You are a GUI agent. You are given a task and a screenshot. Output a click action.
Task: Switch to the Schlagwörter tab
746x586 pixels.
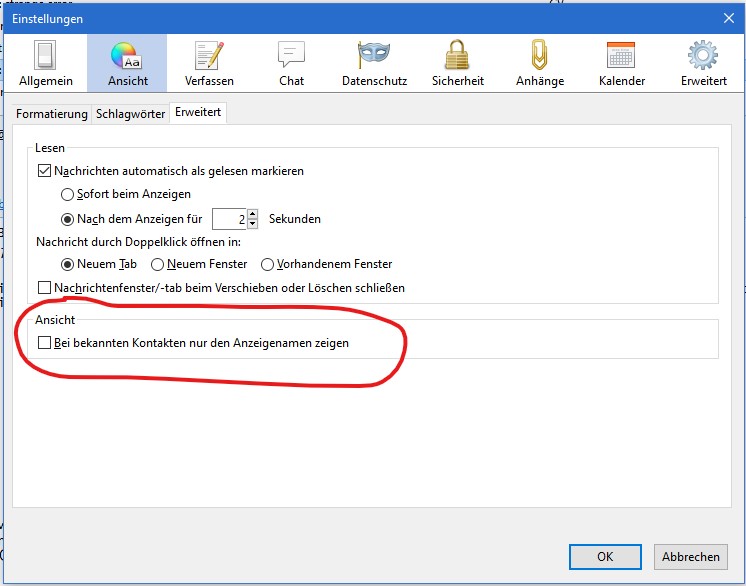click(x=130, y=114)
